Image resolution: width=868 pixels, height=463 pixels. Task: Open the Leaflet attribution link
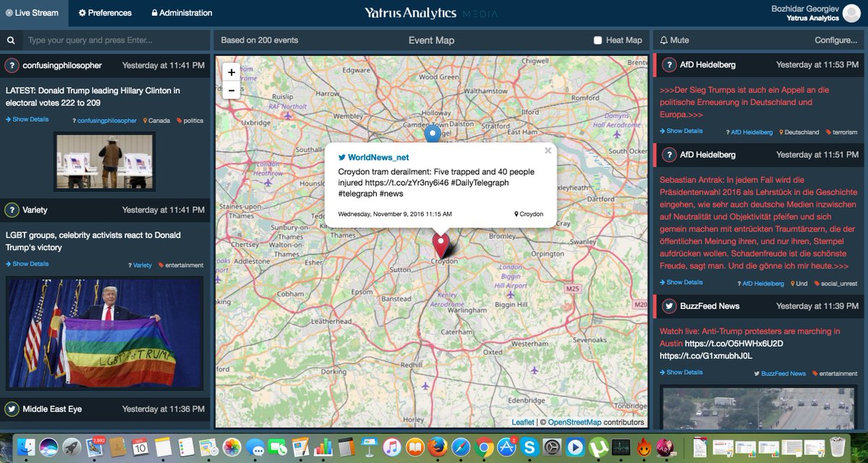pos(523,422)
